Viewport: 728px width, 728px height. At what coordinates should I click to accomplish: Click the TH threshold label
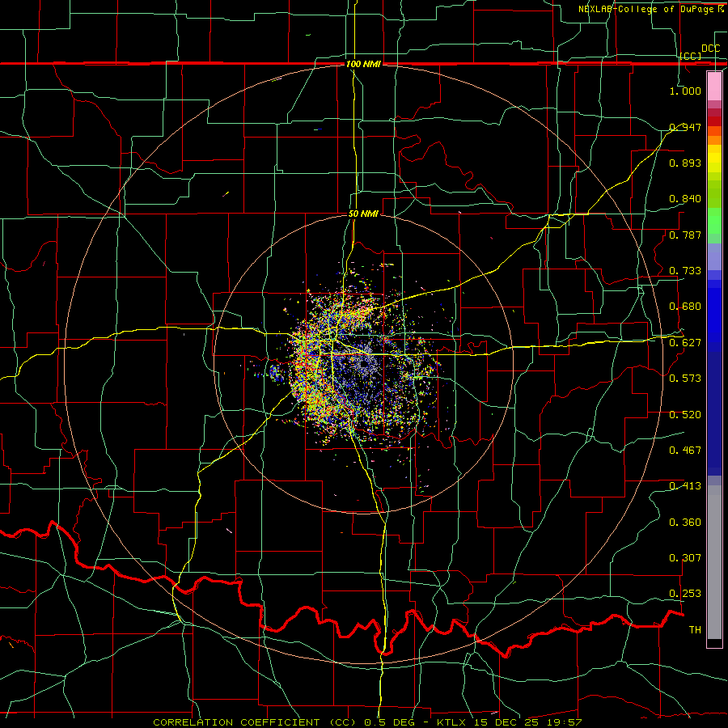click(695, 630)
